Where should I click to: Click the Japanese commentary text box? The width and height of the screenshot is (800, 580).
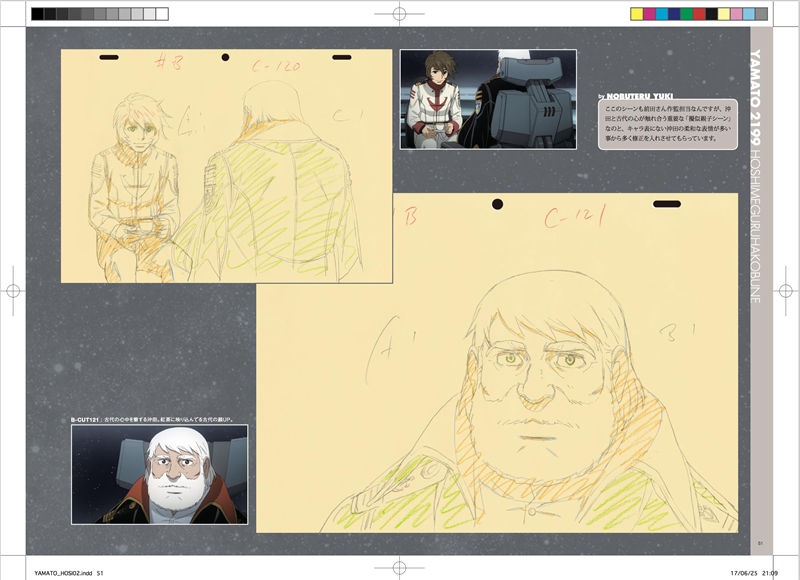coord(668,124)
